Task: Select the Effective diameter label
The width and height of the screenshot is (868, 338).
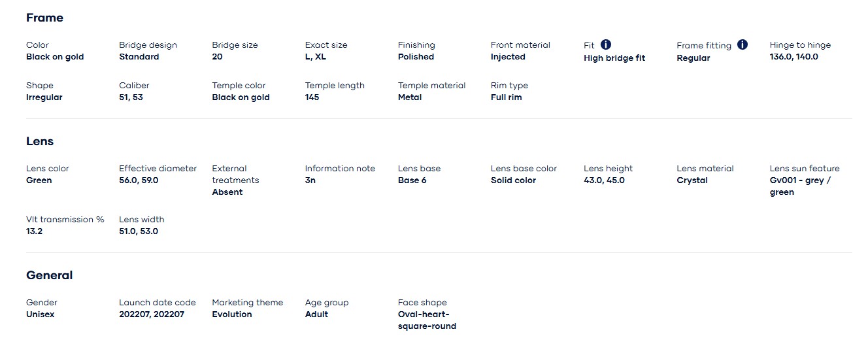Action: (158, 169)
